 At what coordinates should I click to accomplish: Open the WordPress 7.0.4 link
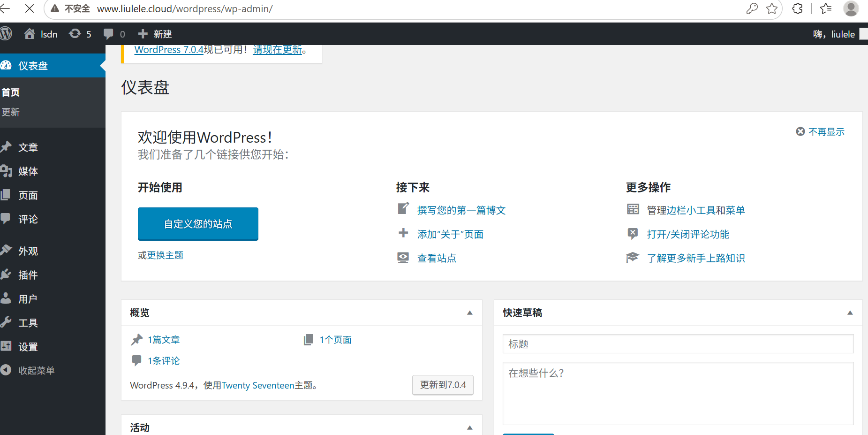coord(169,50)
